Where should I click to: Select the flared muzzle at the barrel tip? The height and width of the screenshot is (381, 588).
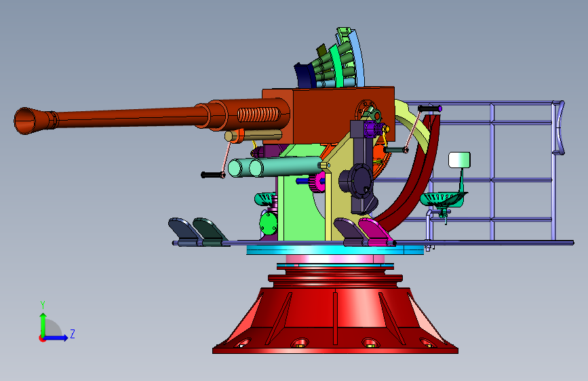pos(30,121)
